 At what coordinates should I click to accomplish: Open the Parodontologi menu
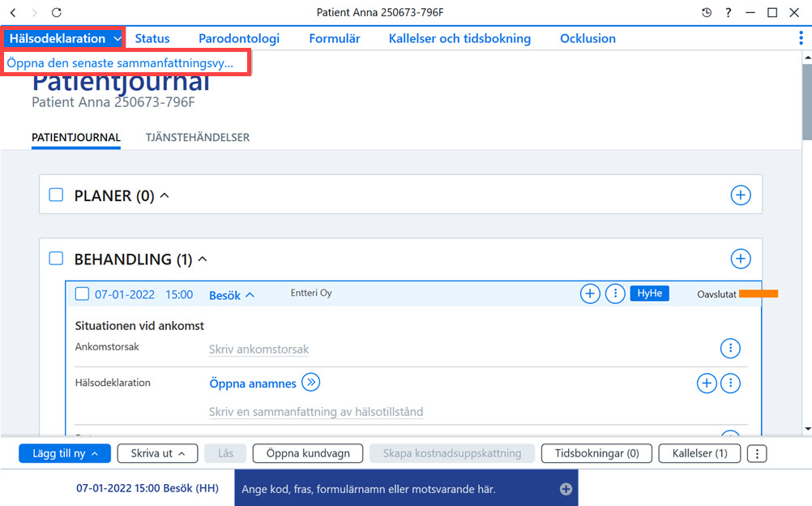[x=239, y=38]
